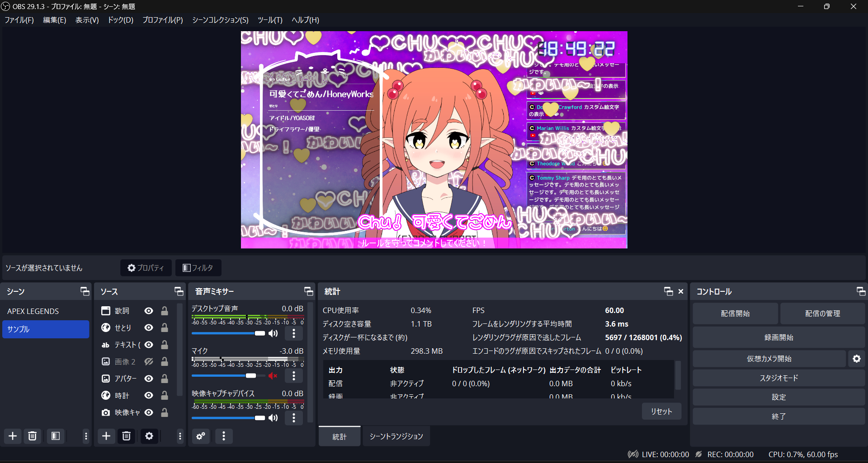Open virtual camera settings gear icon
This screenshot has width=868, height=463.
click(x=857, y=358)
